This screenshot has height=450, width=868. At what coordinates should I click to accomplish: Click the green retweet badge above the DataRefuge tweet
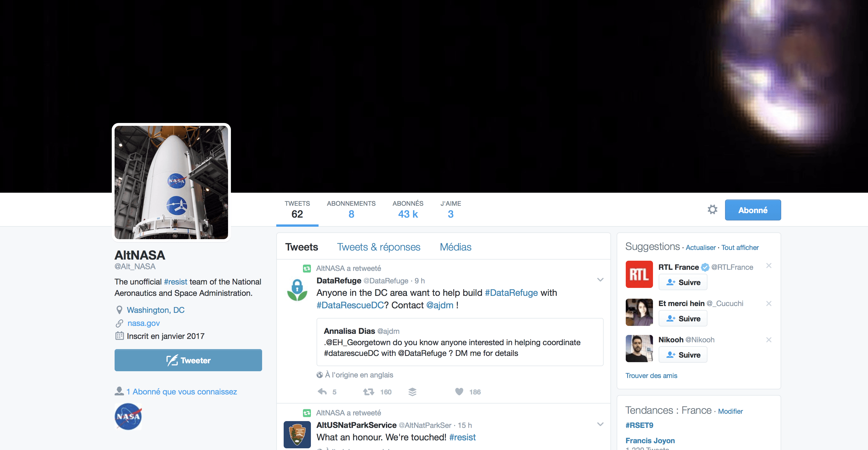coord(307,268)
